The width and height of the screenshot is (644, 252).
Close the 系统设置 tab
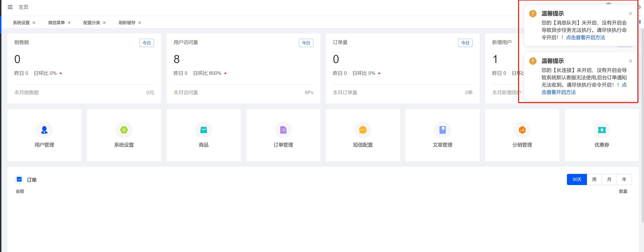click(x=34, y=23)
